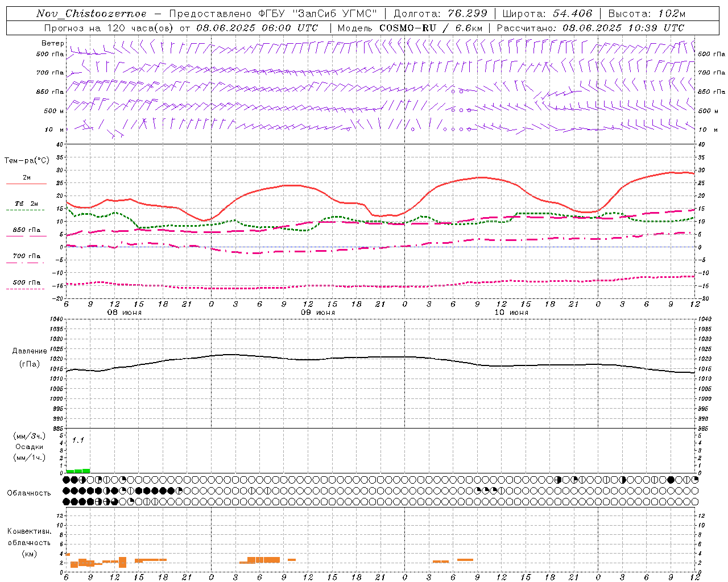Select the elevation text Высота: 102м
Viewport: 728px width, 582px height.
coord(647,14)
